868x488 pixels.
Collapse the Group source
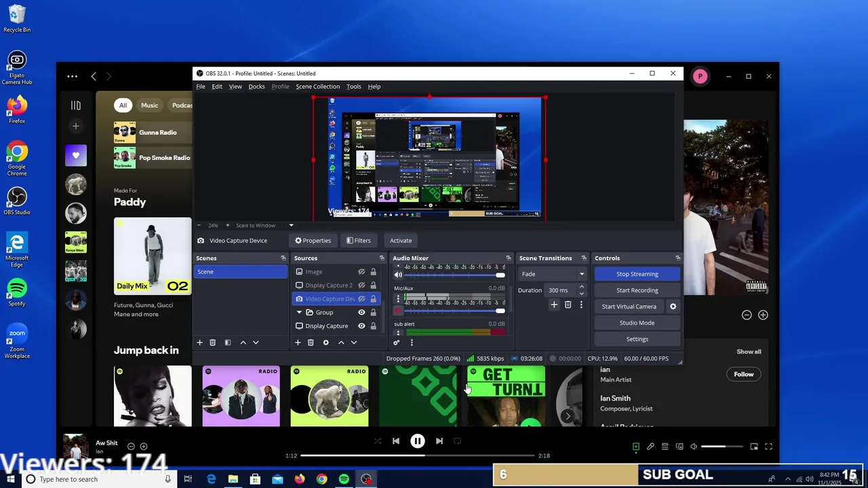tap(299, 312)
